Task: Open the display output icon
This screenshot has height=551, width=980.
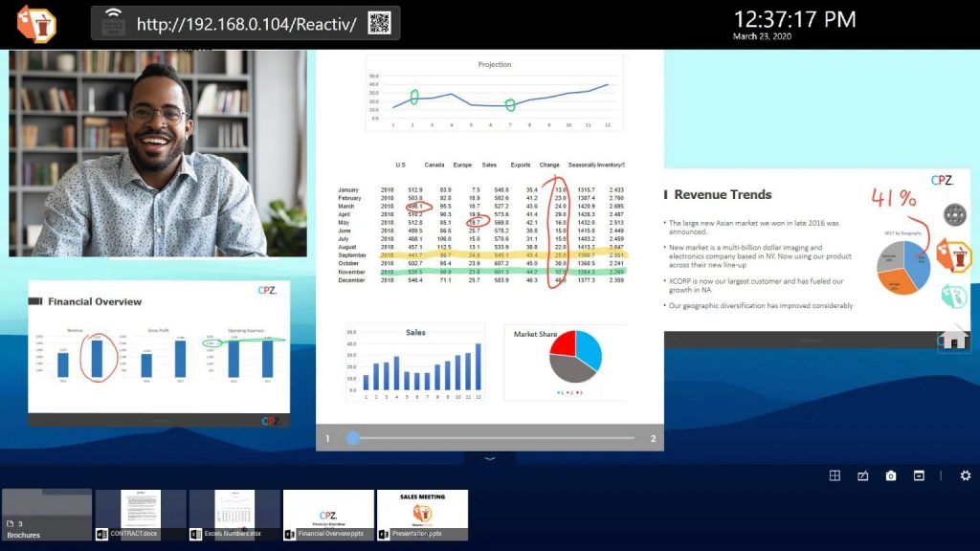Action: coord(920,474)
